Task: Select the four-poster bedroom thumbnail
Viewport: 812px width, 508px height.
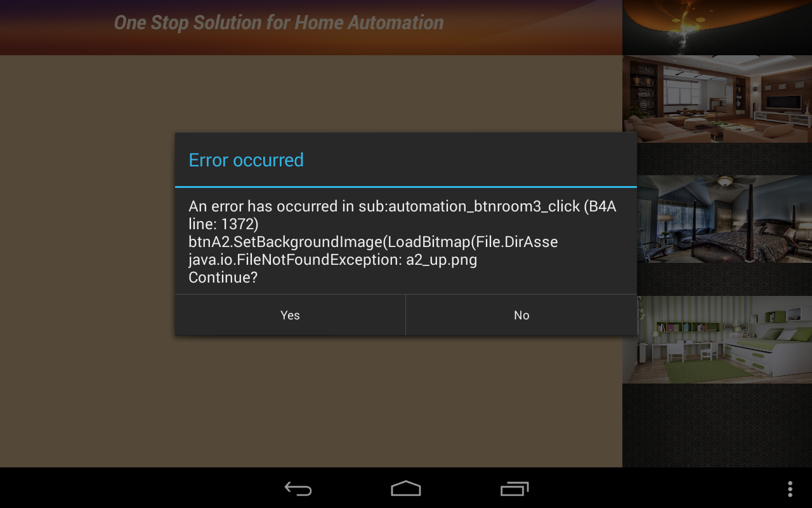Action: [x=724, y=219]
